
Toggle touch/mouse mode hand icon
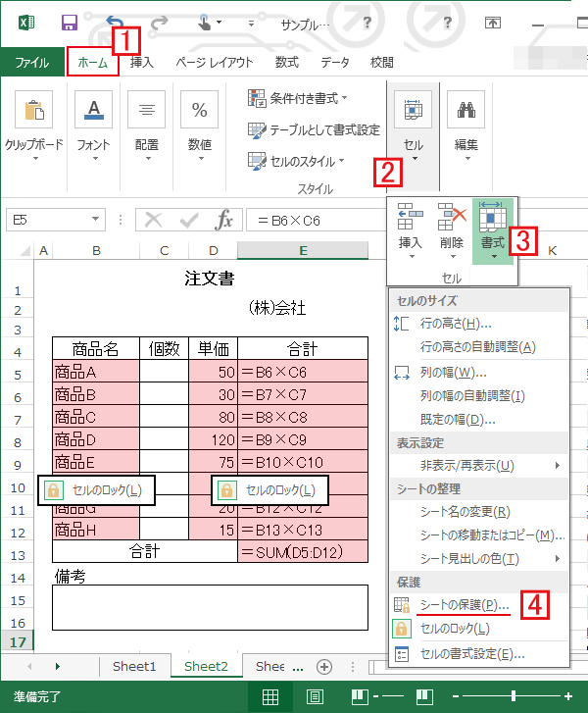point(204,23)
